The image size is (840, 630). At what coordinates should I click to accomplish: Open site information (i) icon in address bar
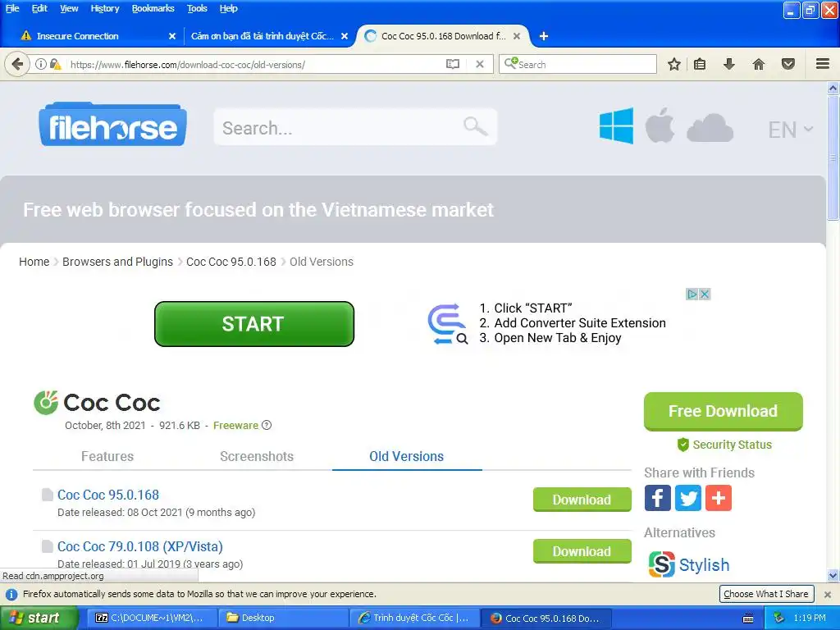pyautogui.click(x=41, y=64)
